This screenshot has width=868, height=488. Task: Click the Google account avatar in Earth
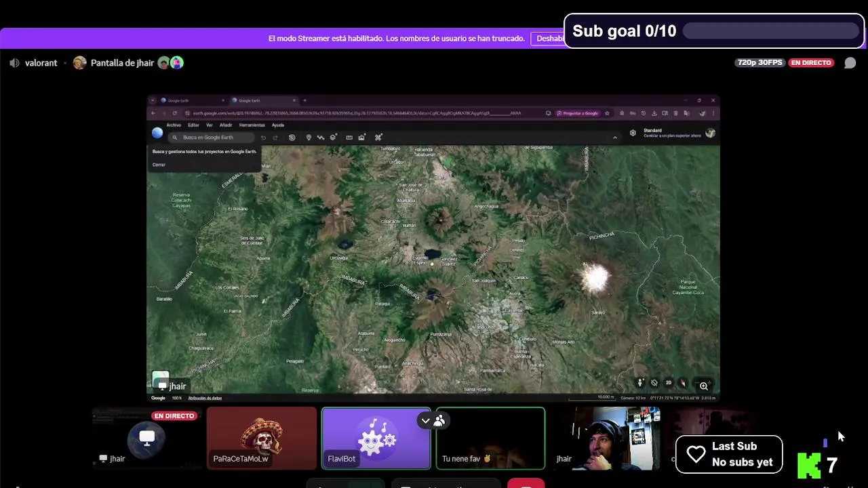coord(710,133)
